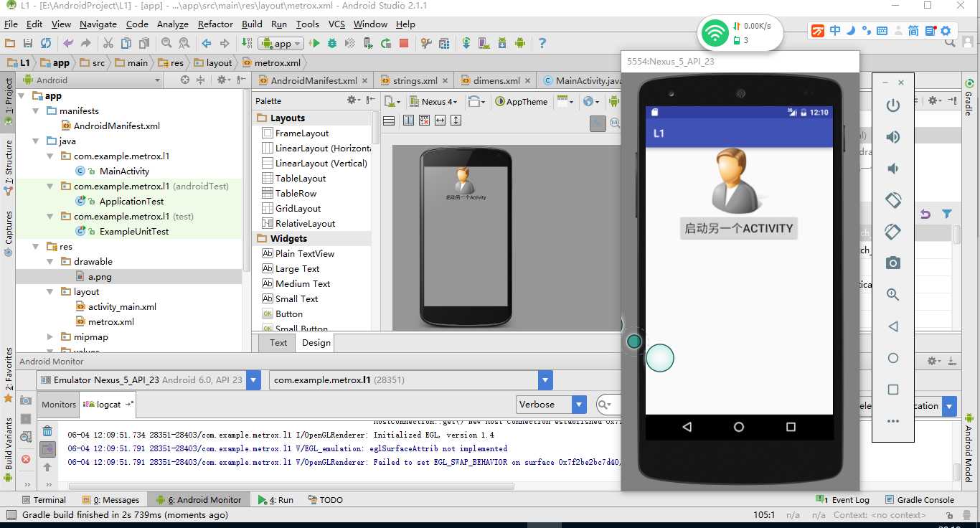Collapse the drawable folder

pyautogui.click(x=50, y=261)
